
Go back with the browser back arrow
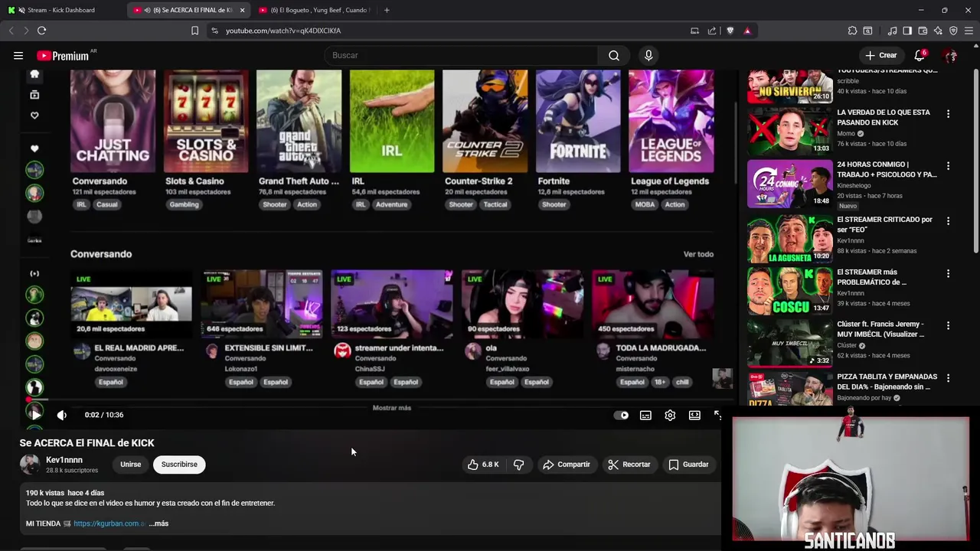(11, 31)
